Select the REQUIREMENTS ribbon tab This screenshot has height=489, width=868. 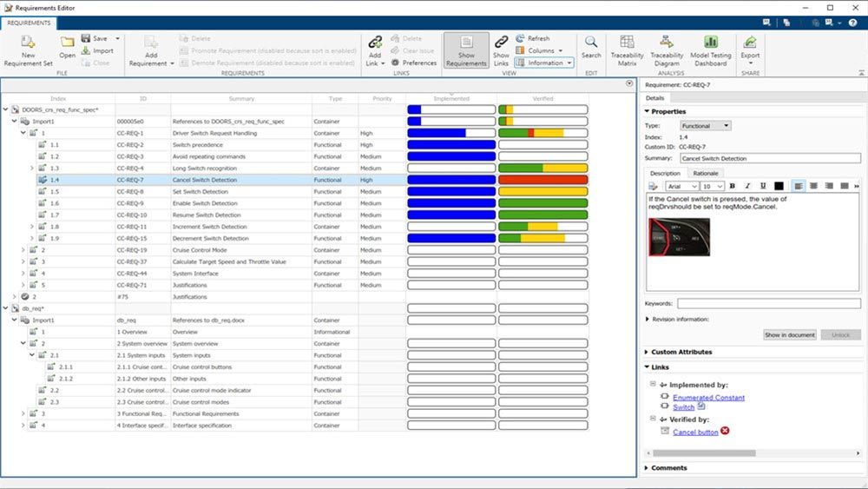click(x=30, y=23)
